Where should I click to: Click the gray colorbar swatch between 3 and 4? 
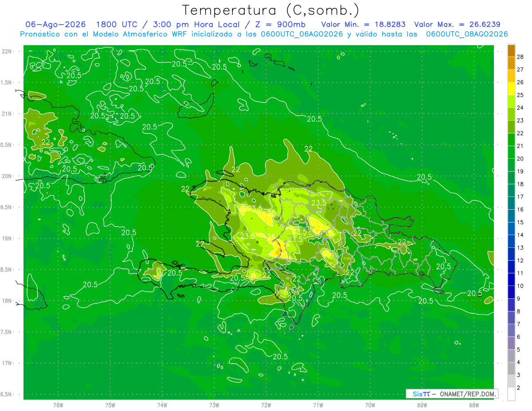pos(511,369)
